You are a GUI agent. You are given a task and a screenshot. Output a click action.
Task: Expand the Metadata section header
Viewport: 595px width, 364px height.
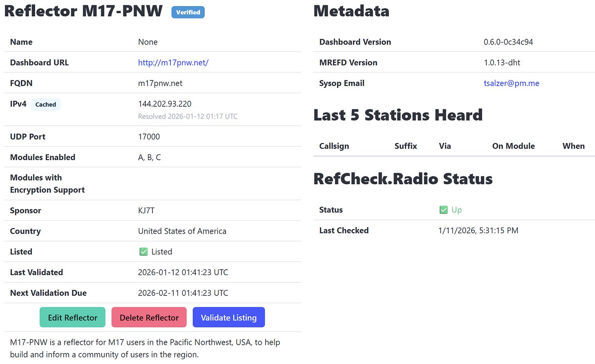351,11
